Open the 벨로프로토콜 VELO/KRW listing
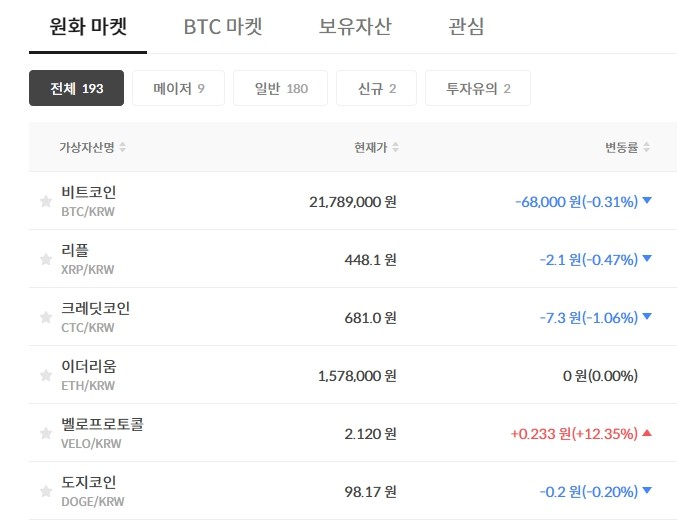This screenshot has height=525, width=677. pos(102,433)
